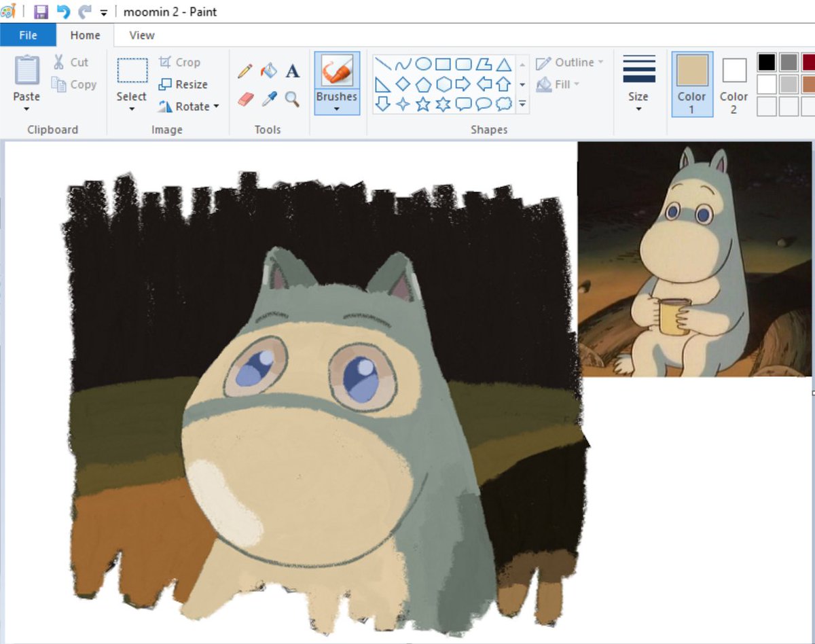Pick the black palette color
Image resolution: width=815 pixels, height=644 pixels.
point(767,62)
